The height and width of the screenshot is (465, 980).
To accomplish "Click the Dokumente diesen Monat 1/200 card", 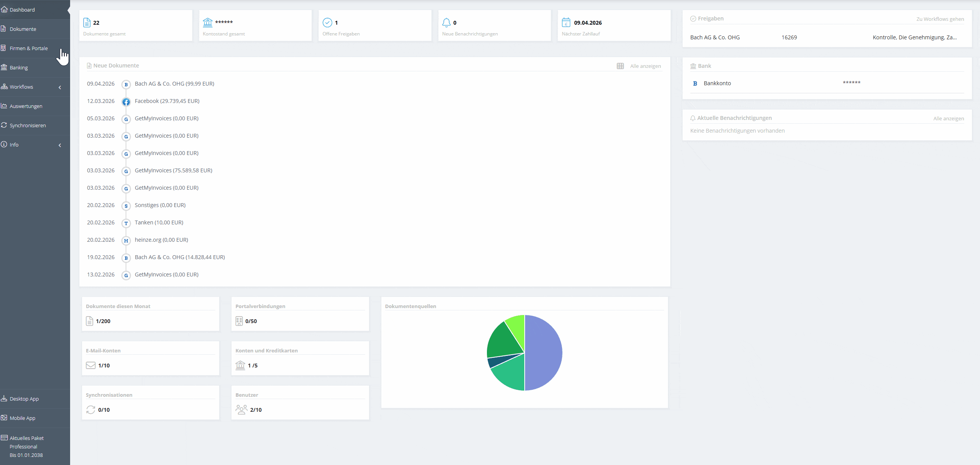I will pos(151,314).
